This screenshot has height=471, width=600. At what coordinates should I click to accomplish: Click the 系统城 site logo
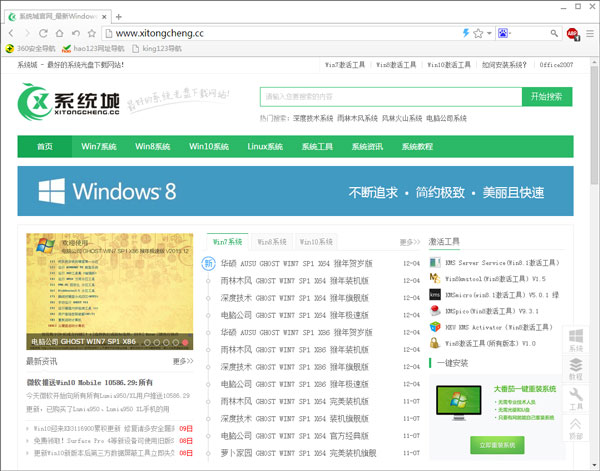tap(69, 101)
